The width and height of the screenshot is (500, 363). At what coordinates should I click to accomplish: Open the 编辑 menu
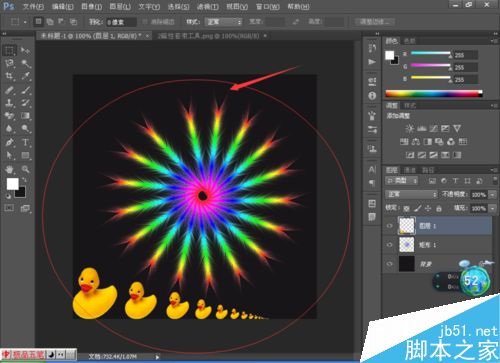[x=62, y=7]
